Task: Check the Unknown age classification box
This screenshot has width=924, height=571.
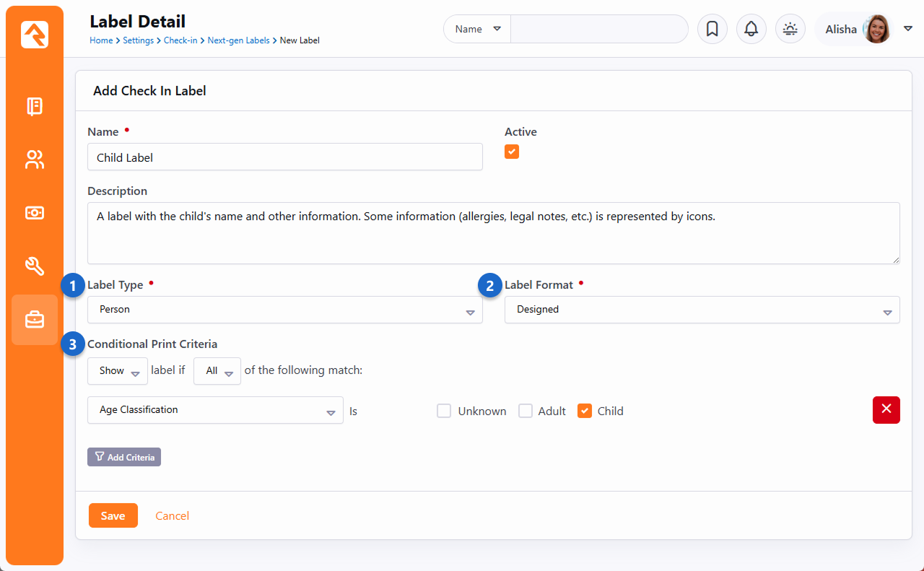Action: click(x=444, y=411)
